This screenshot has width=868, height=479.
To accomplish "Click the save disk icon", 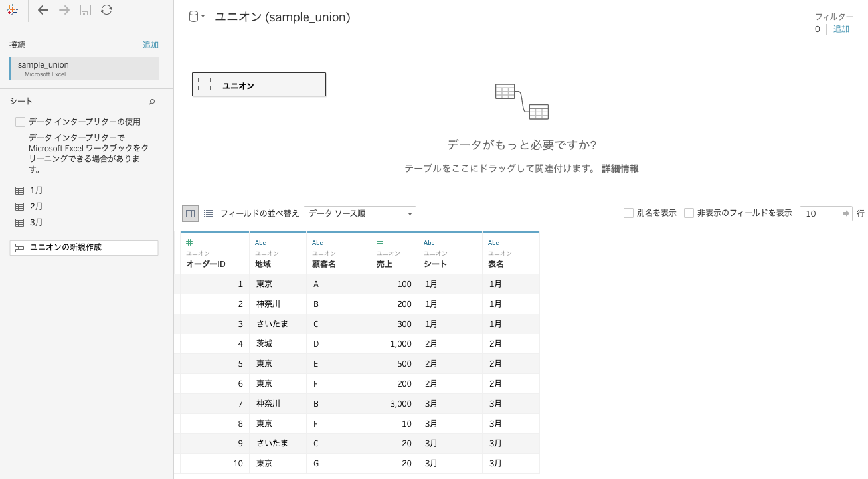I will (x=86, y=10).
